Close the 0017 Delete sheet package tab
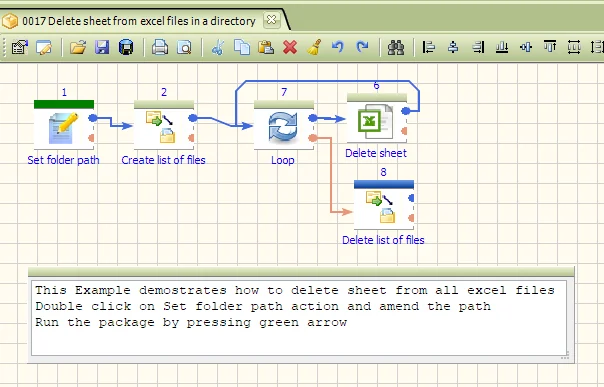 point(271,20)
